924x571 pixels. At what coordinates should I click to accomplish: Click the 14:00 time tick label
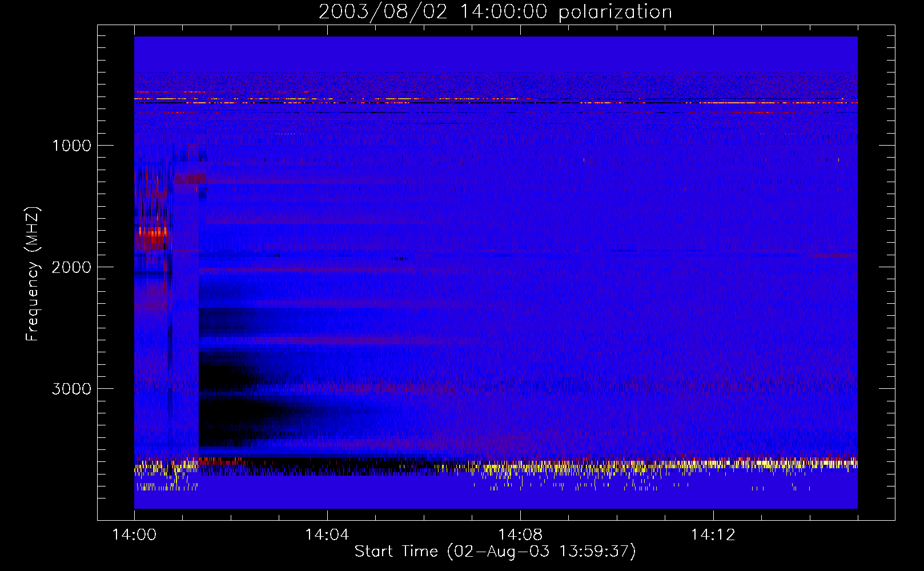pos(134,535)
